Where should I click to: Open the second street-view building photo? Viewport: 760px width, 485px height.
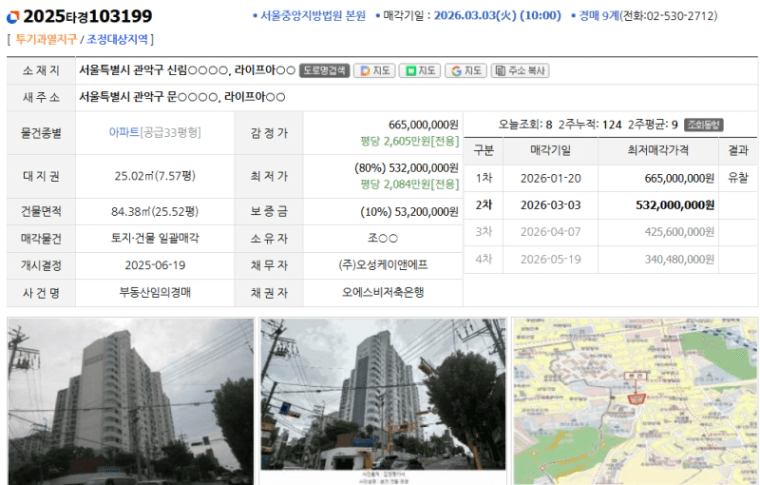point(382,401)
